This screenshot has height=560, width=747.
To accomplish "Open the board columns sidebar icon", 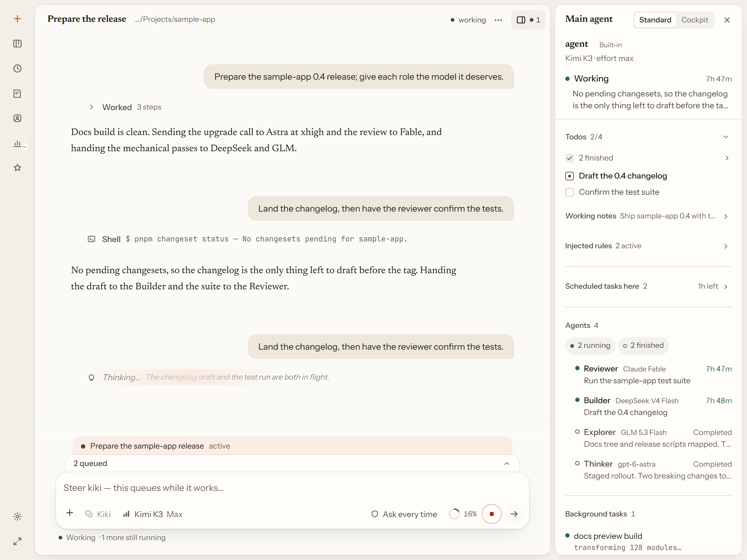I will click(17, 44).
